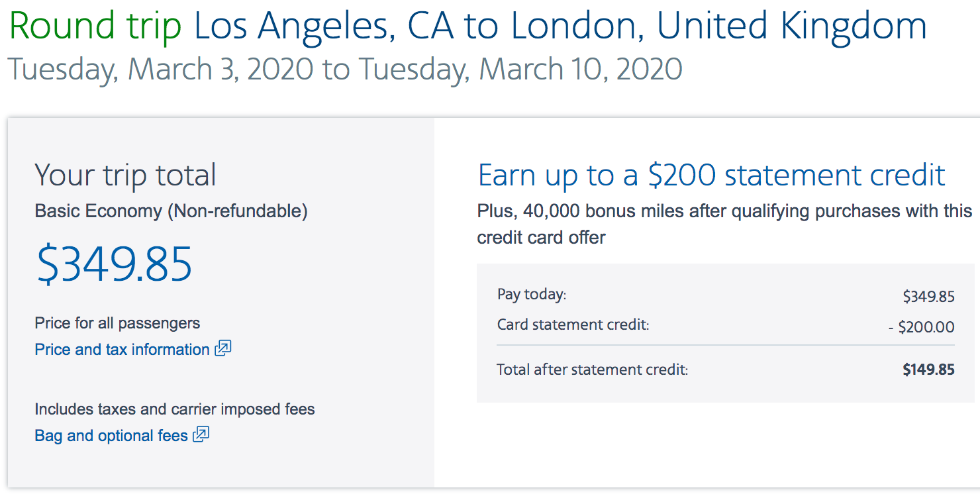This screenshot has width=980, height=498.
Task: Click the Your trip total heading
Action: [125, 175]
